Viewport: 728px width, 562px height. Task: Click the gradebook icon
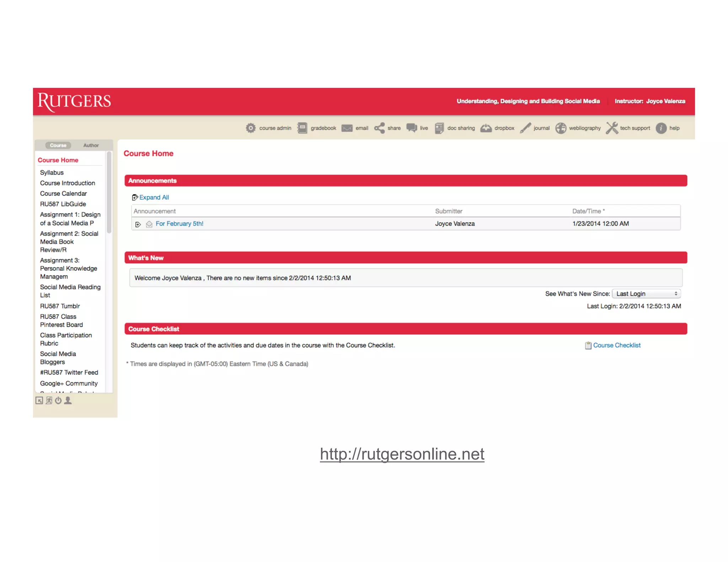[x=302, y=128]
